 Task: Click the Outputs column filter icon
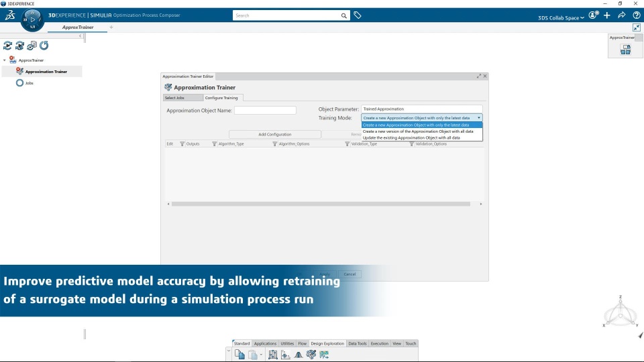tap(182, 144)
